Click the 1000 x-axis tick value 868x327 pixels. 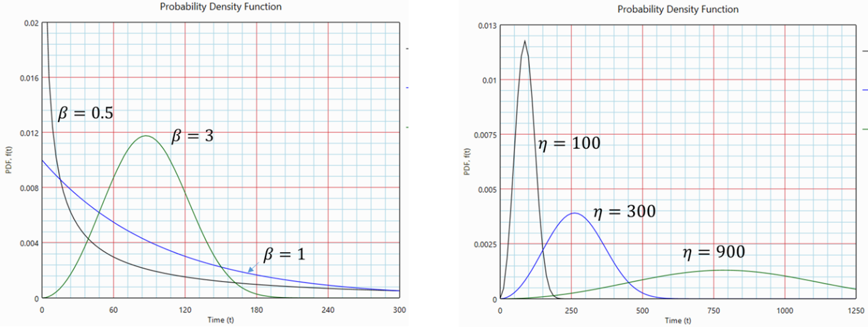click(x=785, y=310)
